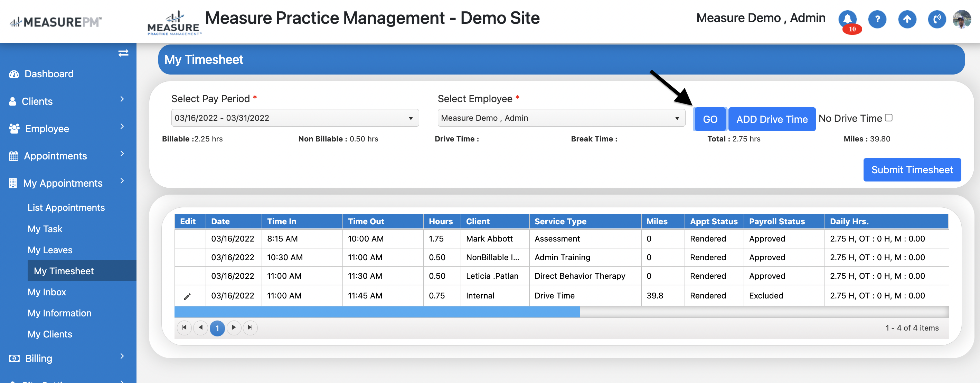Click the GO button
The height and width of the screenshot is (383, 980).
(x=710, y=119)
